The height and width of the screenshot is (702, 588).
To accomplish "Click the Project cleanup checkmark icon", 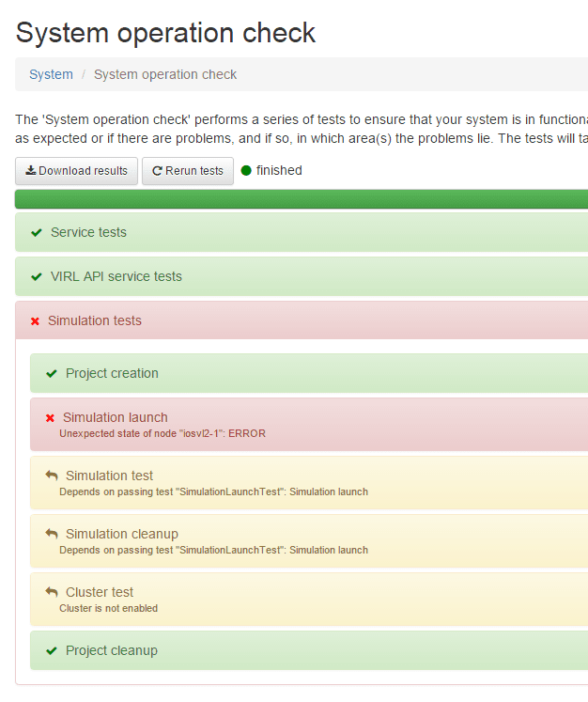I will (x=52, y=650).
